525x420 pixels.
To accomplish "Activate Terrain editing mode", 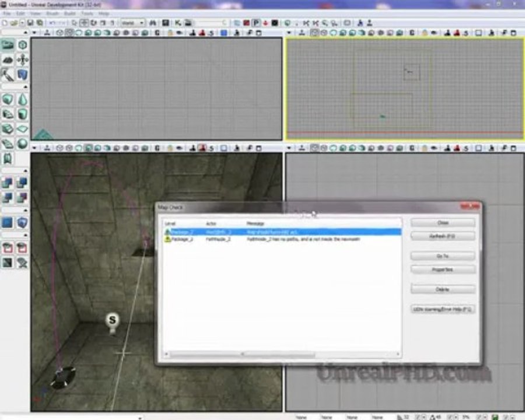I will [8, 60].
